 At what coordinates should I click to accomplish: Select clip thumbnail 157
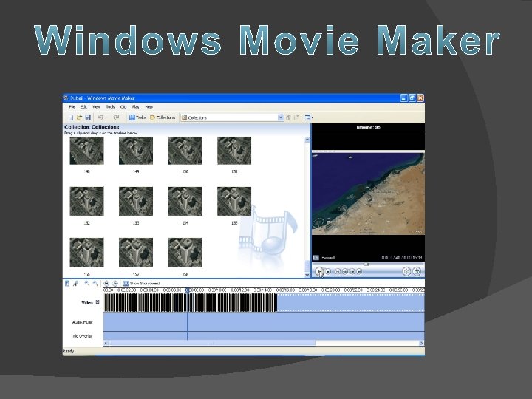136,253
